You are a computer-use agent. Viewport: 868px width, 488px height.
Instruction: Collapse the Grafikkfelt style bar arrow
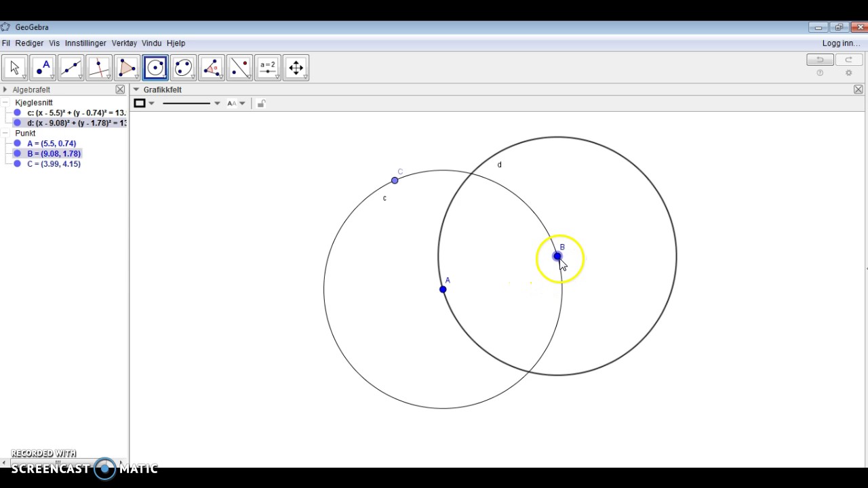(136, 89)
